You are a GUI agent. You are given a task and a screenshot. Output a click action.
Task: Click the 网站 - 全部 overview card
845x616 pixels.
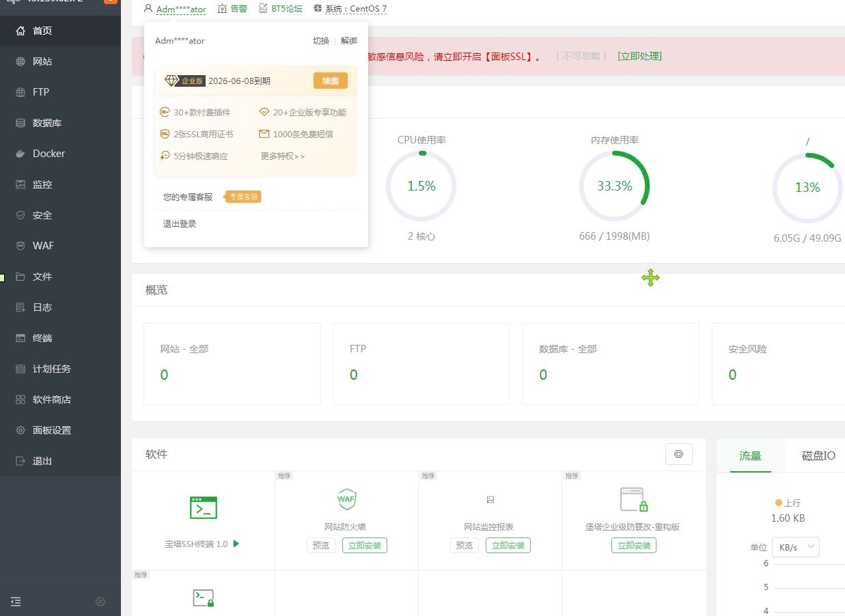(x=232, y=363)
